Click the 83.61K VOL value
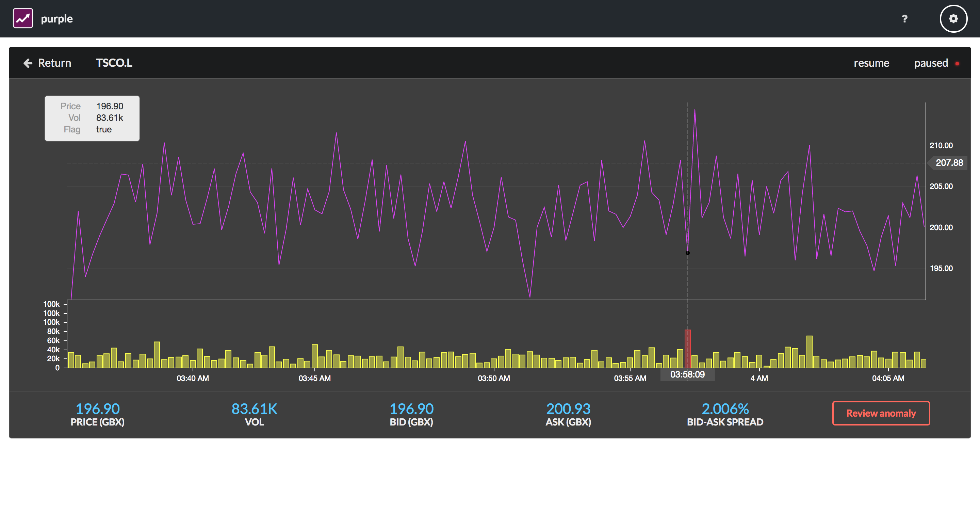 (x=254, y=408)
